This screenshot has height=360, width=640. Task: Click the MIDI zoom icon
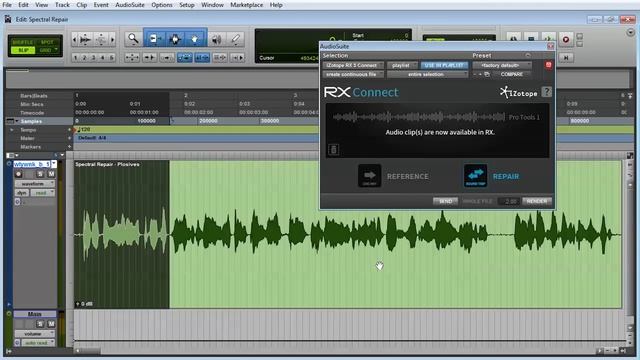click(x=100, y=40)
